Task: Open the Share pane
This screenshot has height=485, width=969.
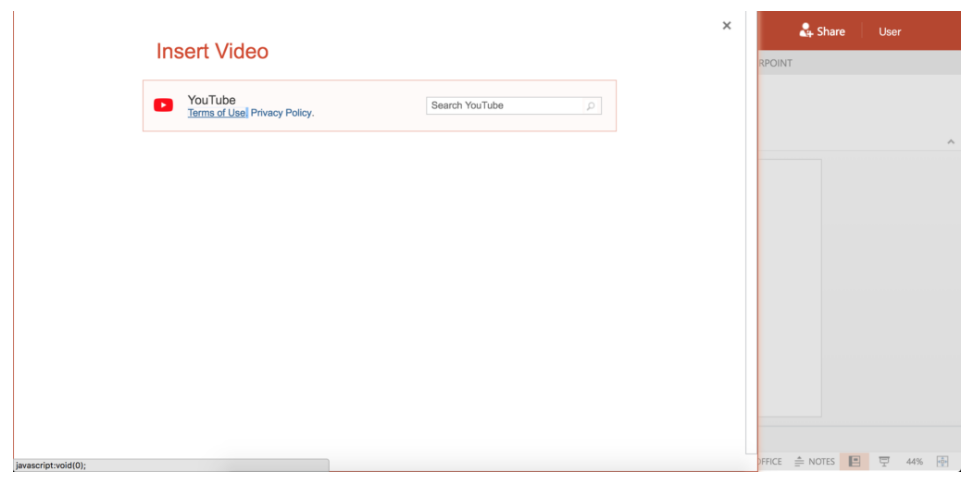Action: 822,31
